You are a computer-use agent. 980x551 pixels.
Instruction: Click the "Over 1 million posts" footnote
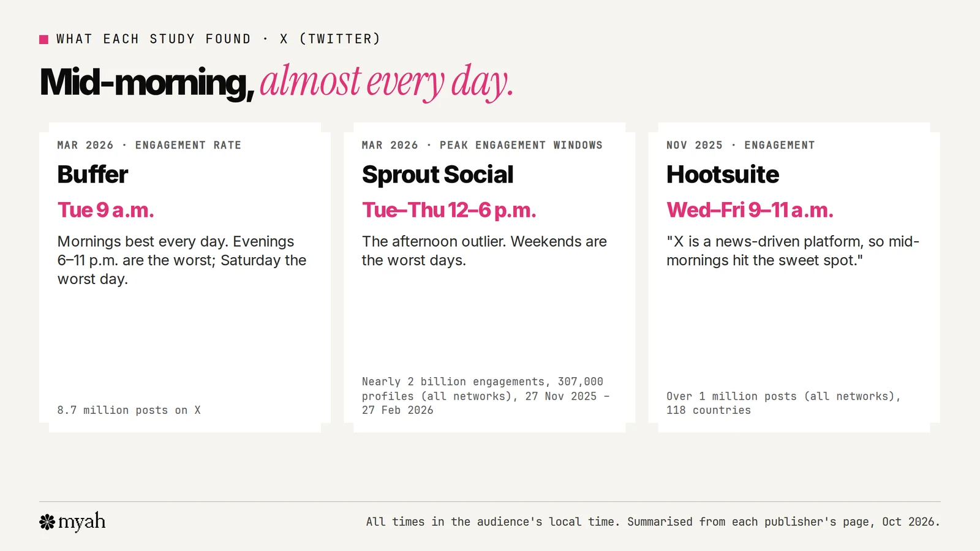783,403
